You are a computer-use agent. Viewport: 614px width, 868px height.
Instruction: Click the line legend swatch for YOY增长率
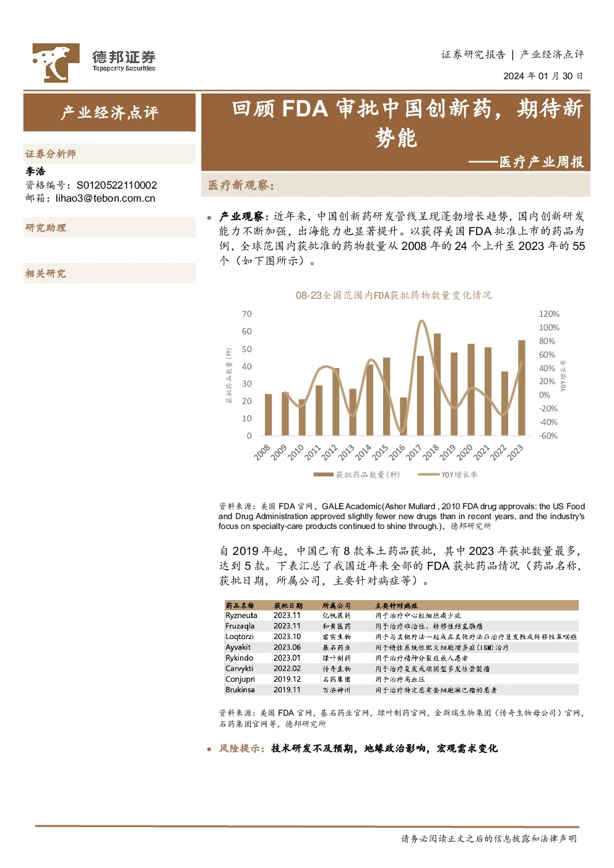pos(428,475)
